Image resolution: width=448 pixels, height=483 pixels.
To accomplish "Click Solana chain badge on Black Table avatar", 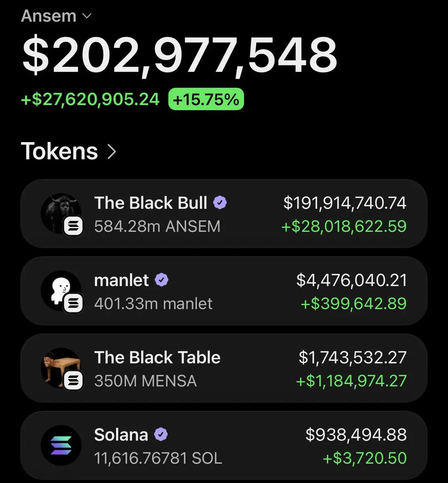I will [74, 380].
